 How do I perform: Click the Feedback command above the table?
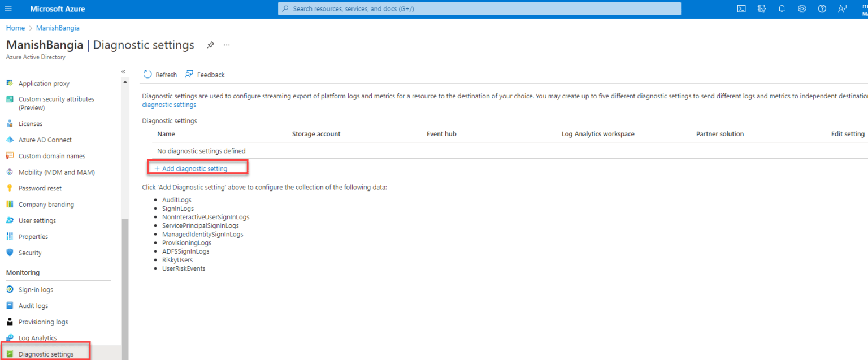pyautogui.click(x=205, y=74)
